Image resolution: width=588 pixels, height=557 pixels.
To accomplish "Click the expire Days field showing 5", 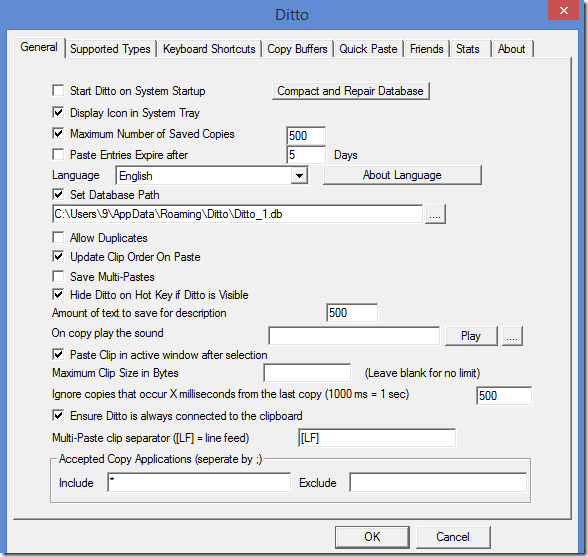I will (x=306, y=155).
